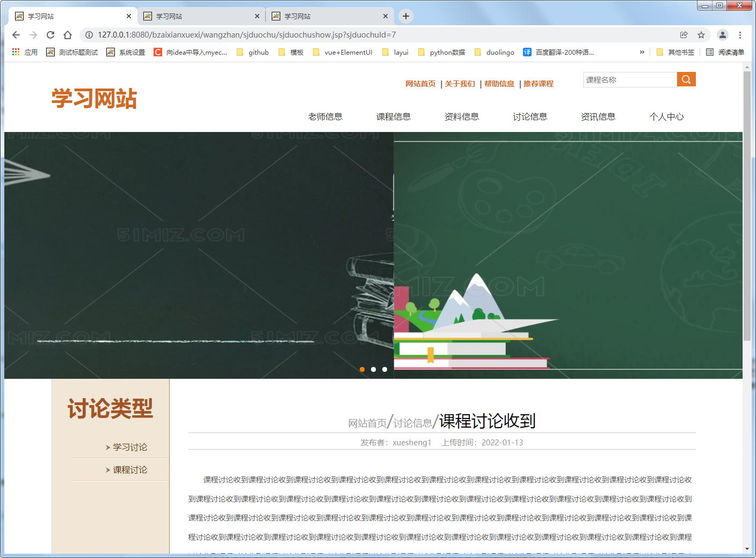Click the breadcrumb 讨论信息 link
Screen dimensions: 756x558
413,423
